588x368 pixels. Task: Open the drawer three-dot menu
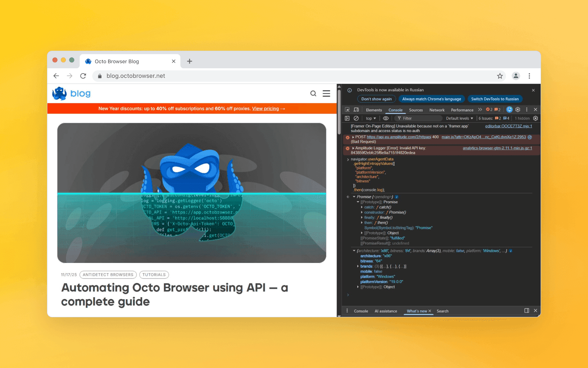(x=347, y=311)
